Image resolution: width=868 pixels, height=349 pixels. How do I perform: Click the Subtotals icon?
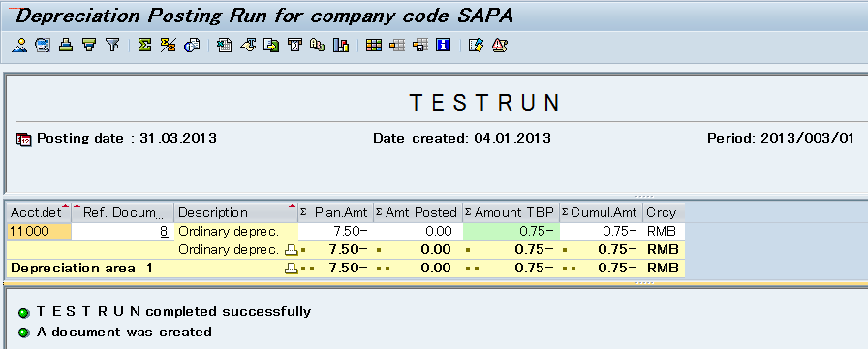(x=168, y=46)
